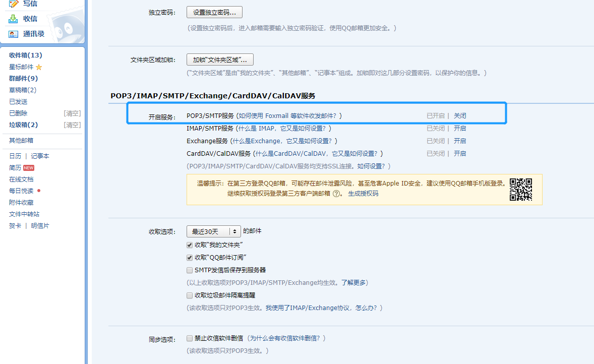Image resolution: width=594 pixels, height=364 pixels.
Task: Click the SSL 如何设置 link
Action: tap(371, 166)
